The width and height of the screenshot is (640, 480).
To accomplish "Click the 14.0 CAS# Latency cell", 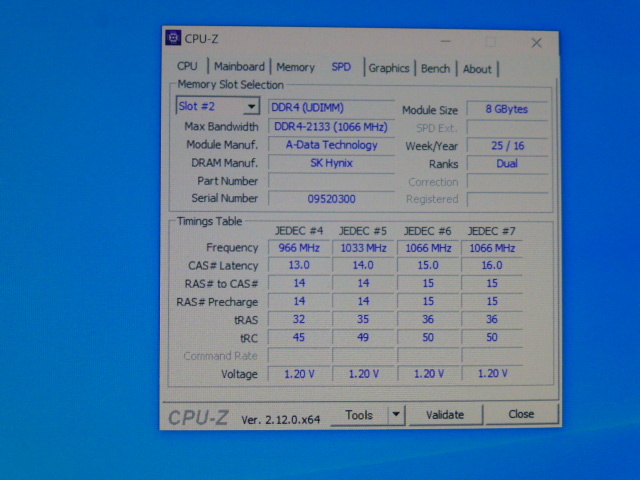I will 363,265.
